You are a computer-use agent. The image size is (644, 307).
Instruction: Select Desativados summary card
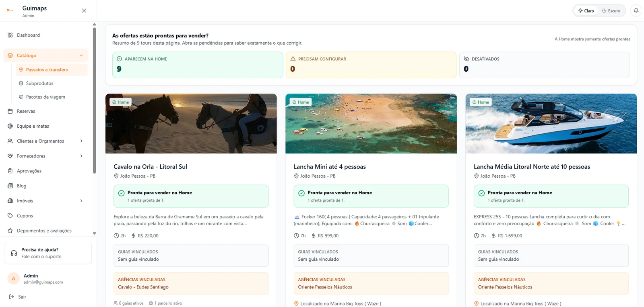point(545,65)
